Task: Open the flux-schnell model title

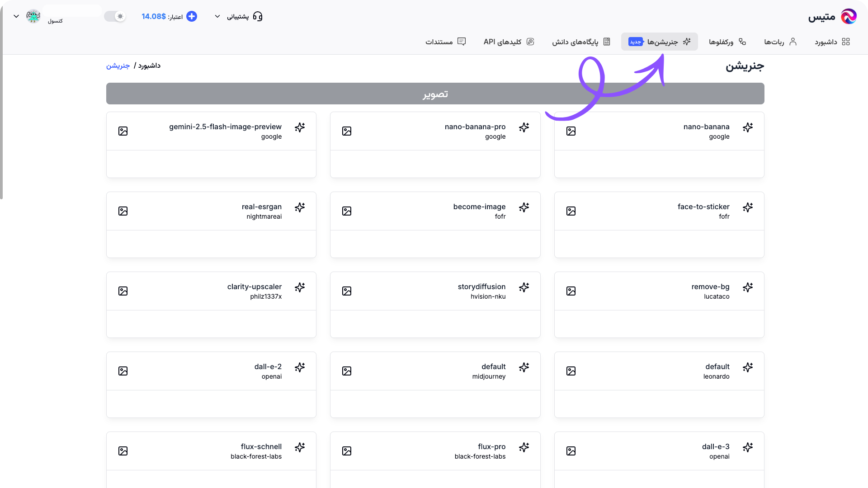Action: coord(261,446)
